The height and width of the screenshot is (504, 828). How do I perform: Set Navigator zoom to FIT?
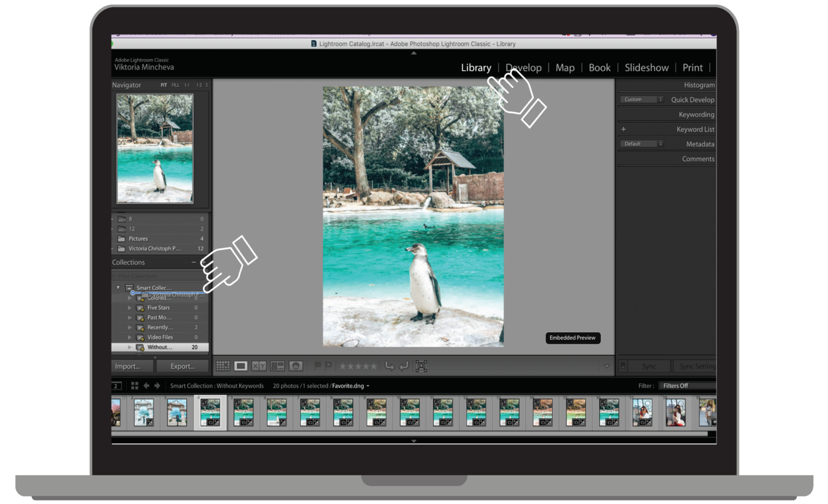(164, 85)
